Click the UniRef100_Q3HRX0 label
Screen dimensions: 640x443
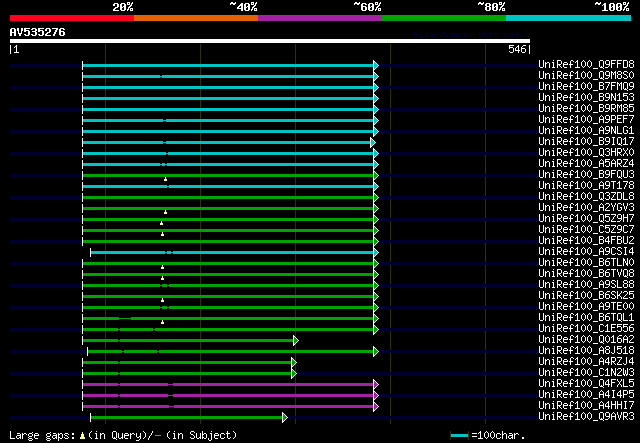point(586,153)
